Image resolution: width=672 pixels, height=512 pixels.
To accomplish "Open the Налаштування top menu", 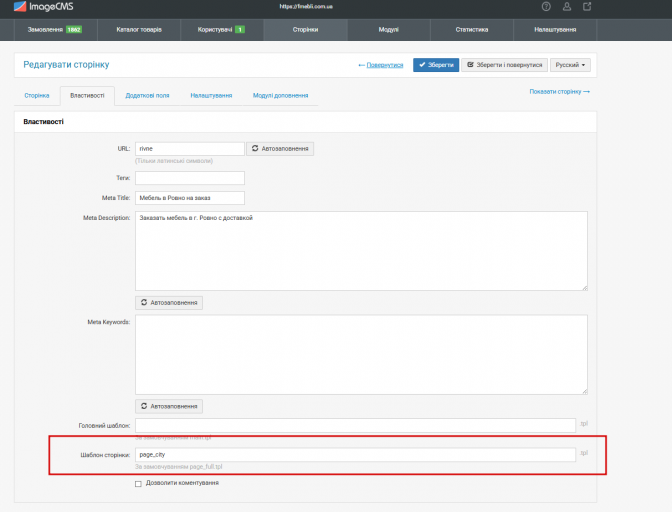I will [555, 30].
